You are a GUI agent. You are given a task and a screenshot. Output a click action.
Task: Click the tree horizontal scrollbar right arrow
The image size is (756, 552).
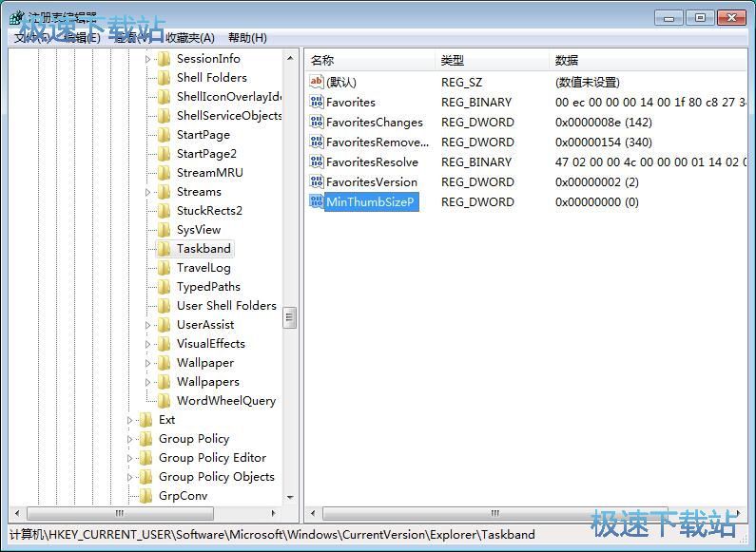pos(273,513)
